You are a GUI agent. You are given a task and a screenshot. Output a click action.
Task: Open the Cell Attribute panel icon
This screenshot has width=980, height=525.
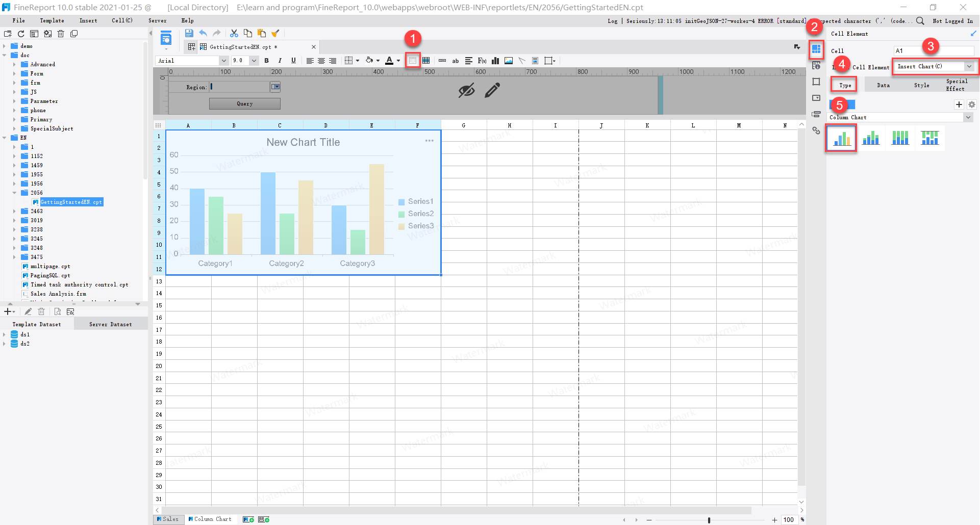(x=816, y=65)
